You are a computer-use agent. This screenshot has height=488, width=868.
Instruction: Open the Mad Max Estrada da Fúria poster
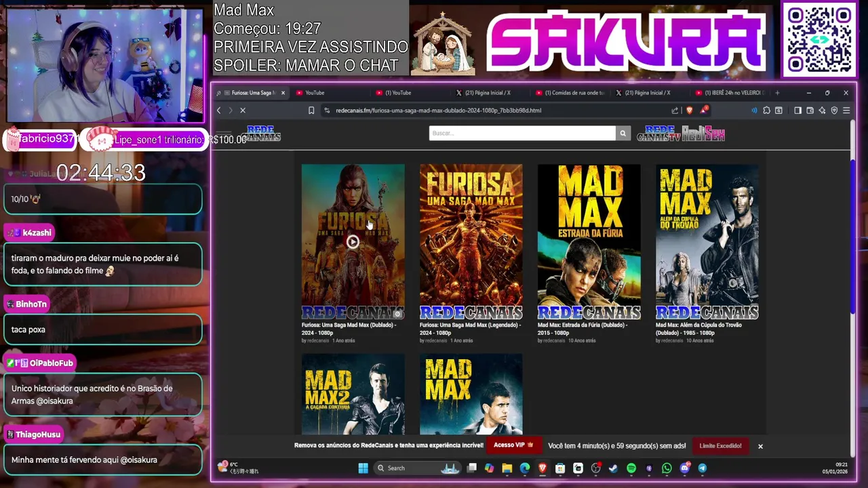[589, 241]
